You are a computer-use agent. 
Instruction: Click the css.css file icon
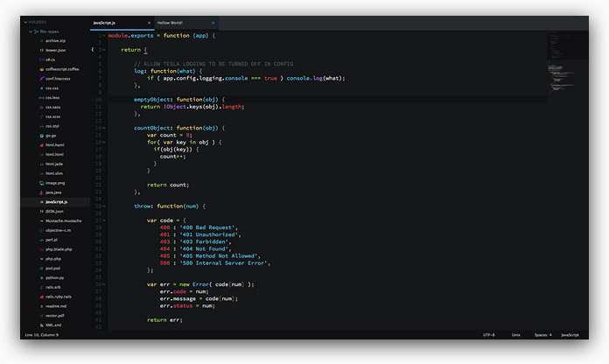(x=41, y=88)
